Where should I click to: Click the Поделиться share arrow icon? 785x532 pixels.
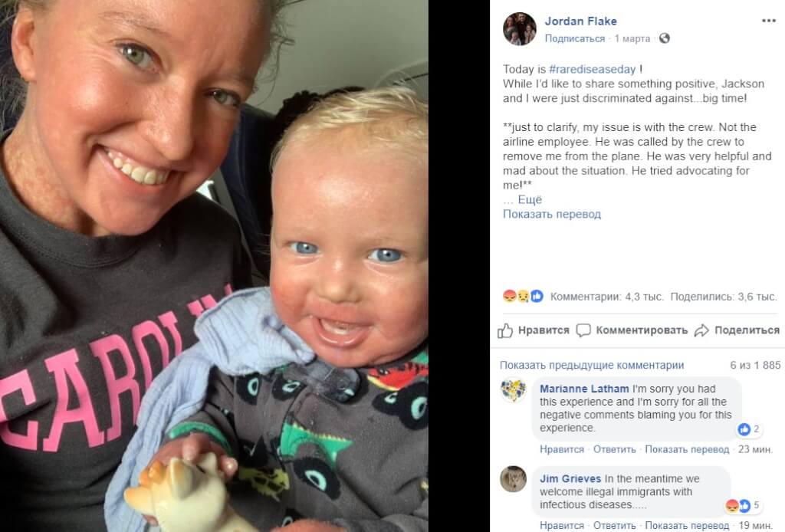click(701, 330)
